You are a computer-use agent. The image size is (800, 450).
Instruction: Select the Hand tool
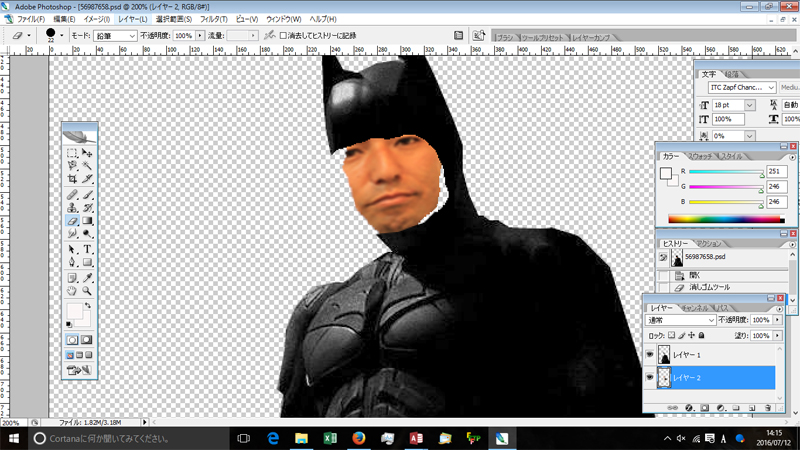tap(72, 291)
